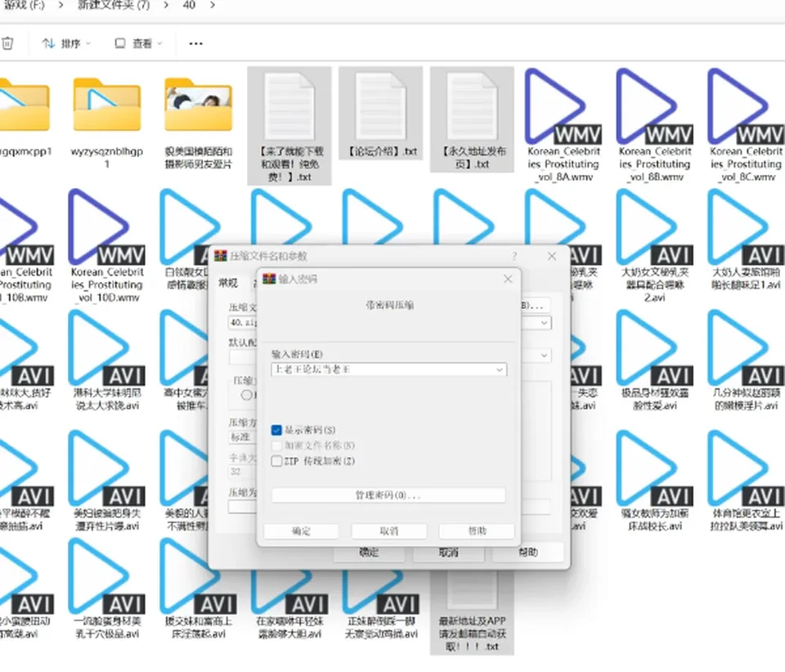
Task: Select the vol_10D.wmv video file icon
Action: pos(106,226)
